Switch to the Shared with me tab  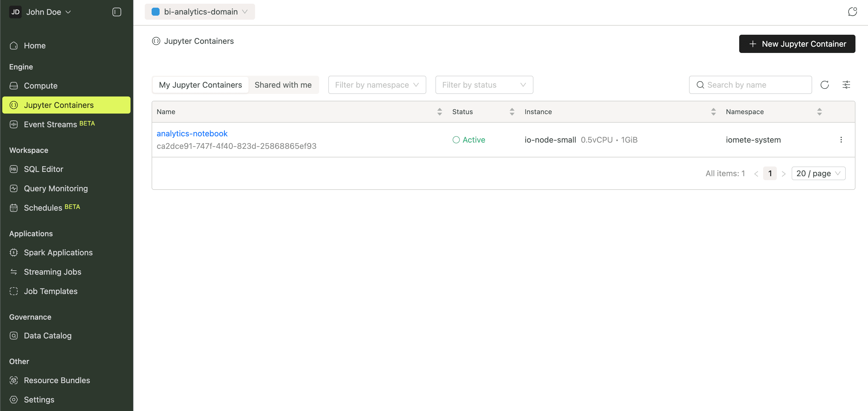[x=283, y=85]
